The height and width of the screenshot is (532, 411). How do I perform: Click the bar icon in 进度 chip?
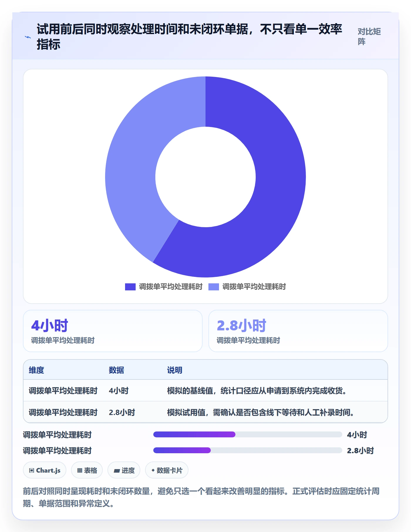117,471
